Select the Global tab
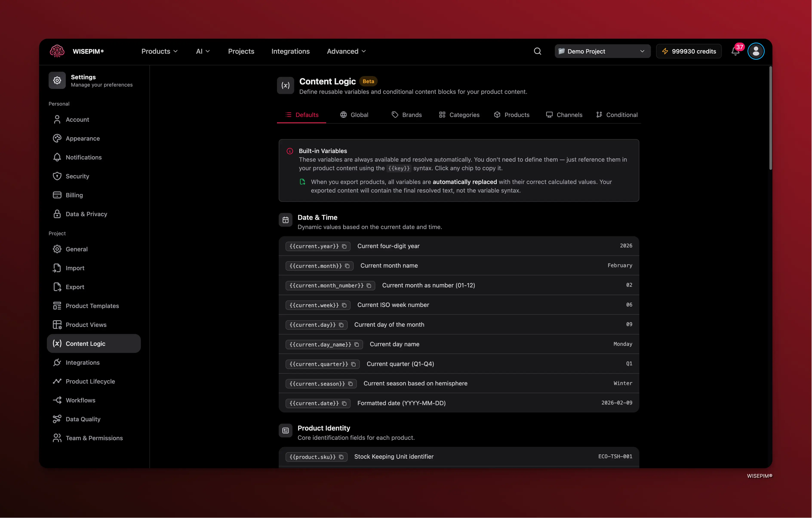 [x=354, y=115]
